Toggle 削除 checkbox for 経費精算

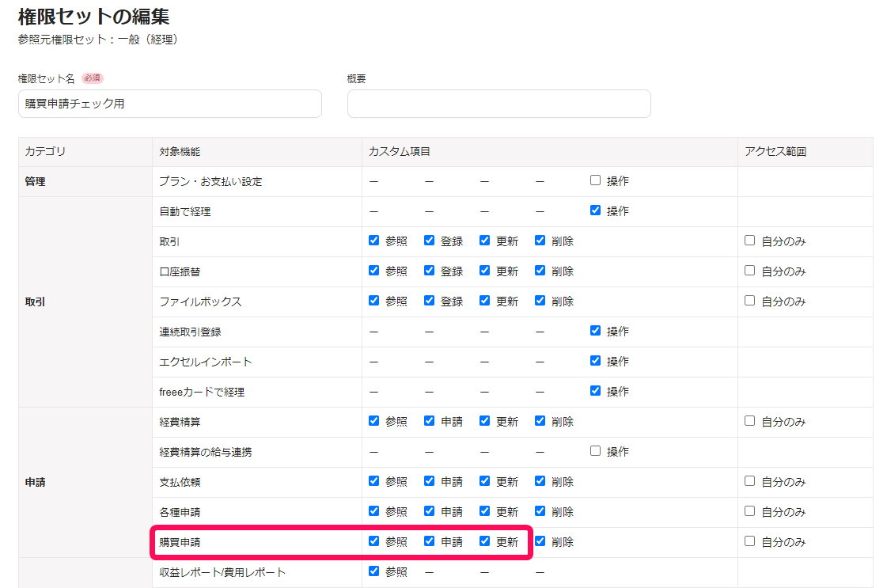540,420
